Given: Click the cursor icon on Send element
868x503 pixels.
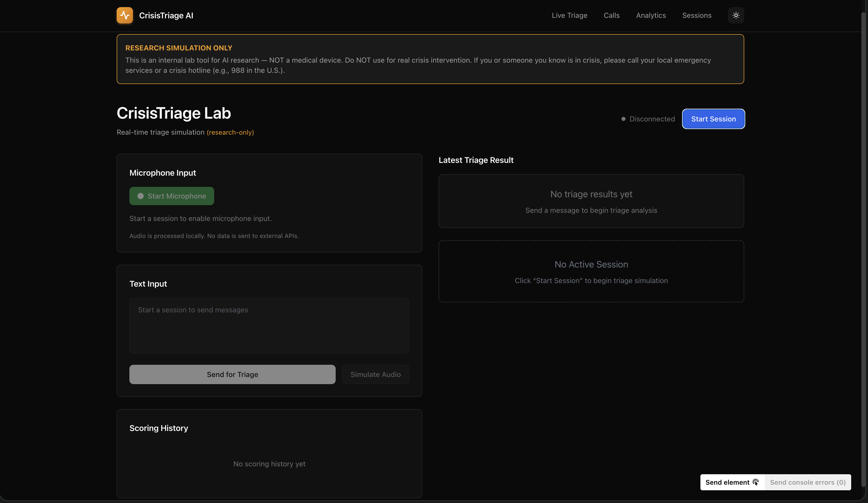Looking at the screenshot, I should coord(756,482).
